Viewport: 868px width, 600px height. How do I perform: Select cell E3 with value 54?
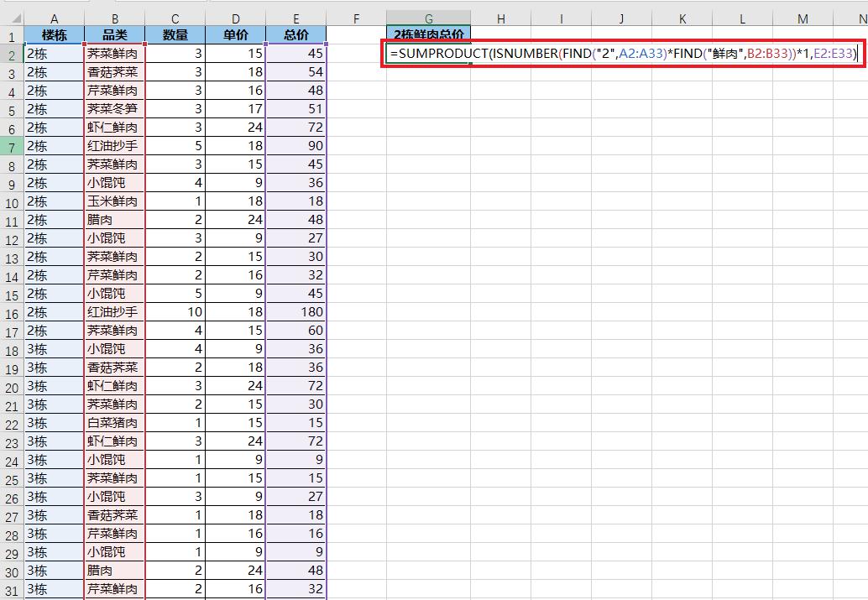point(296,72)
